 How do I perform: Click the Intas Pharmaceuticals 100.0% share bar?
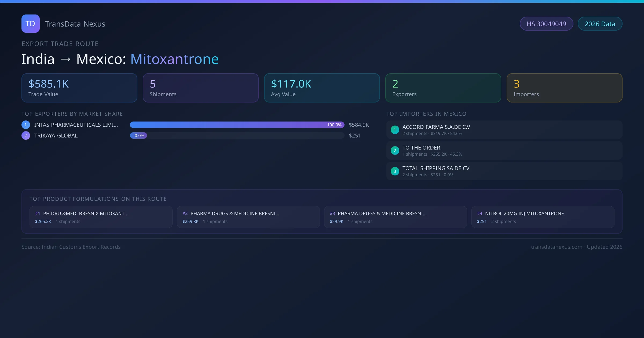pyautogui.click(x=237, y=125)
